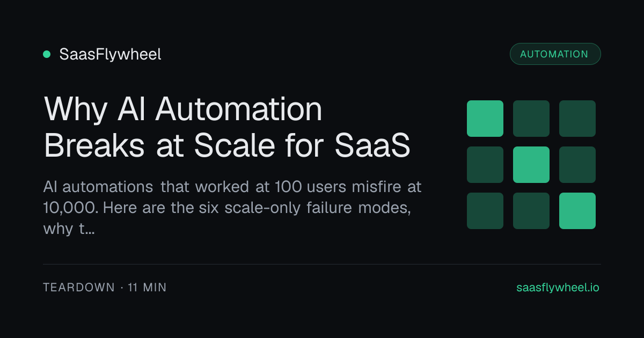Click the TEARDOWN label
644x338 pixels.
[x=79, y=288]
